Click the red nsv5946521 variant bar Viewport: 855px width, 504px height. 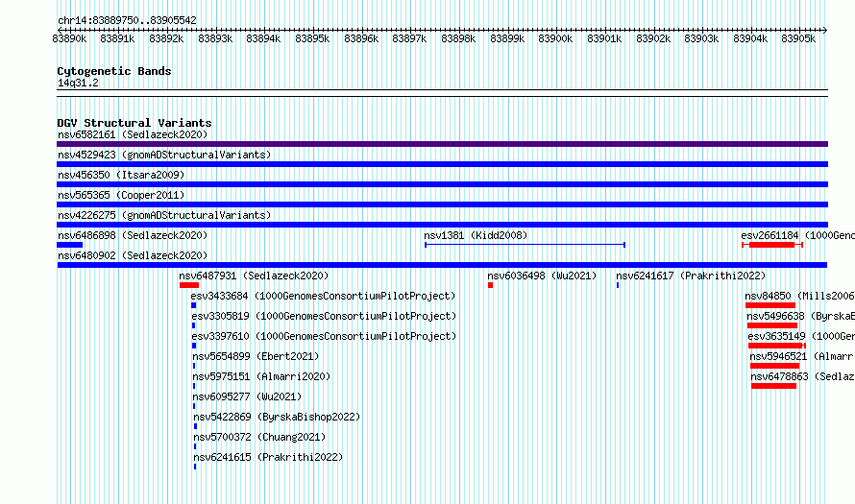tap(774, 366)
